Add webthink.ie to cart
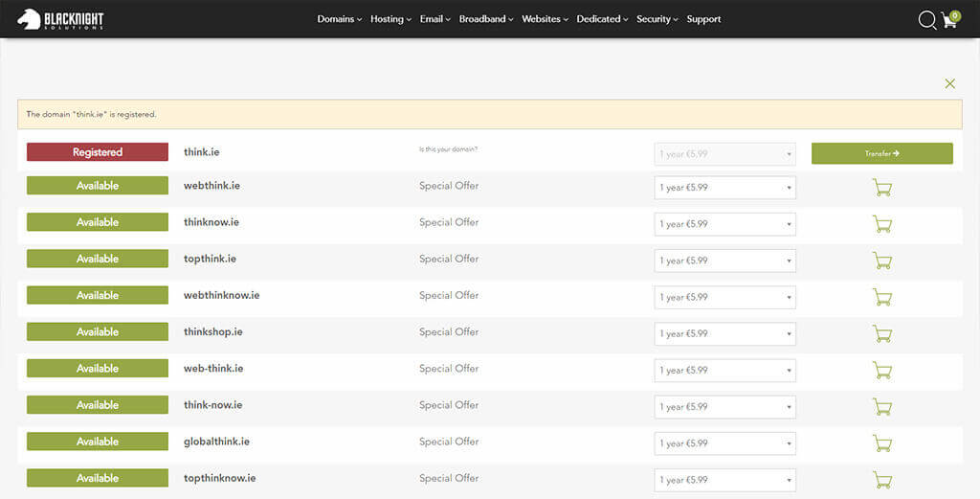This screenshot has width=980, height=499. coord(881,188)
